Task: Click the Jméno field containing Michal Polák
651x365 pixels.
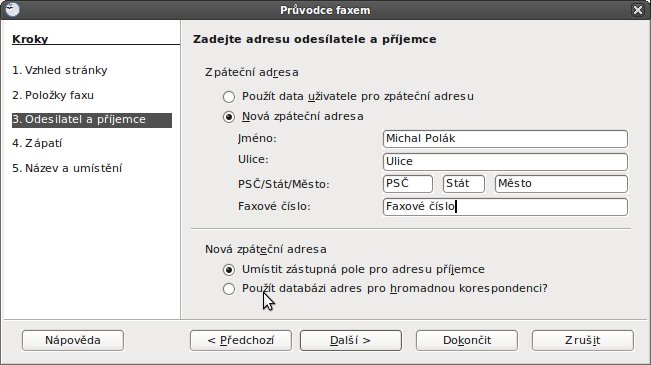Action: click(x=505, y=139)
